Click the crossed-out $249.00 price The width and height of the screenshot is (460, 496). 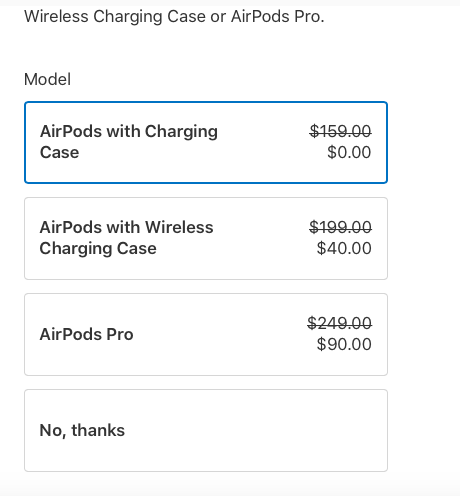[339, 323]
